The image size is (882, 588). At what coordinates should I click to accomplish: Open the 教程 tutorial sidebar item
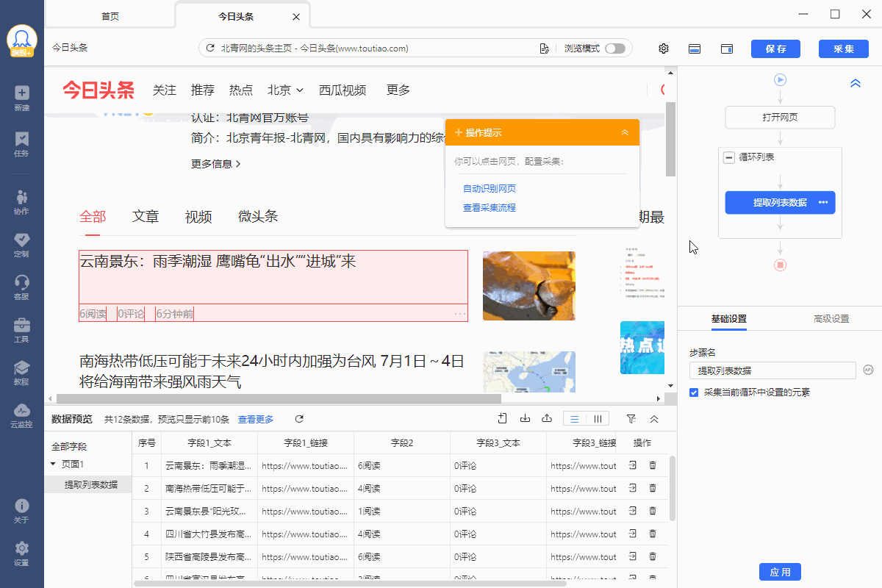tap(21, 373)
